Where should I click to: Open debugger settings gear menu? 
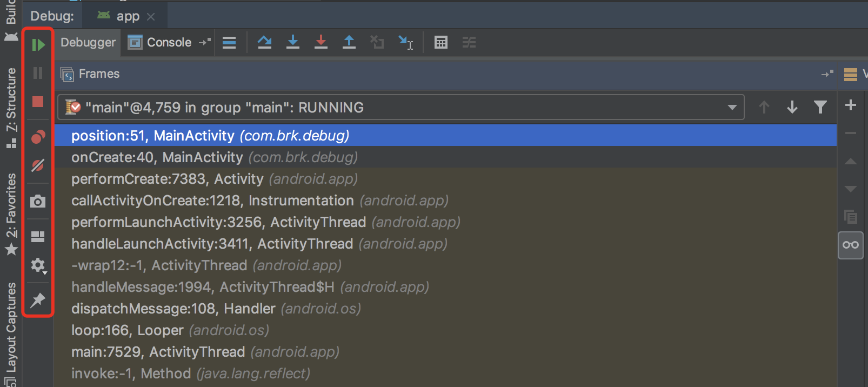tap(38, 265)
